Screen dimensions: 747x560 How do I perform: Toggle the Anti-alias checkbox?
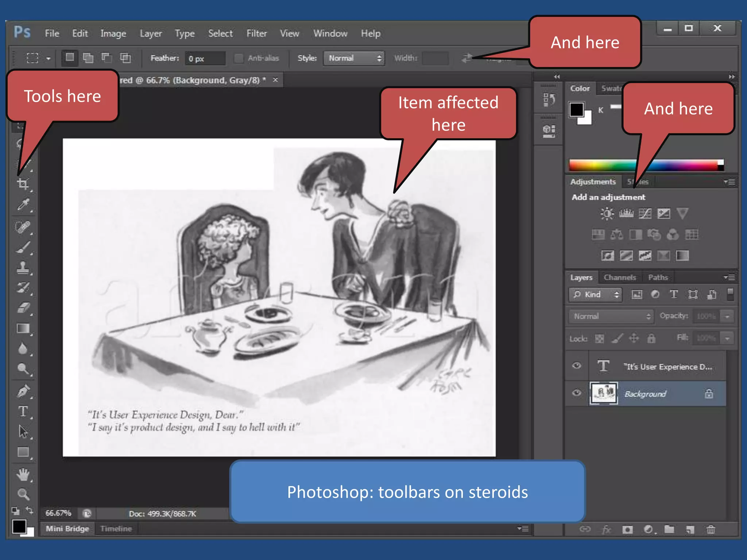click(x=239, y=58)
